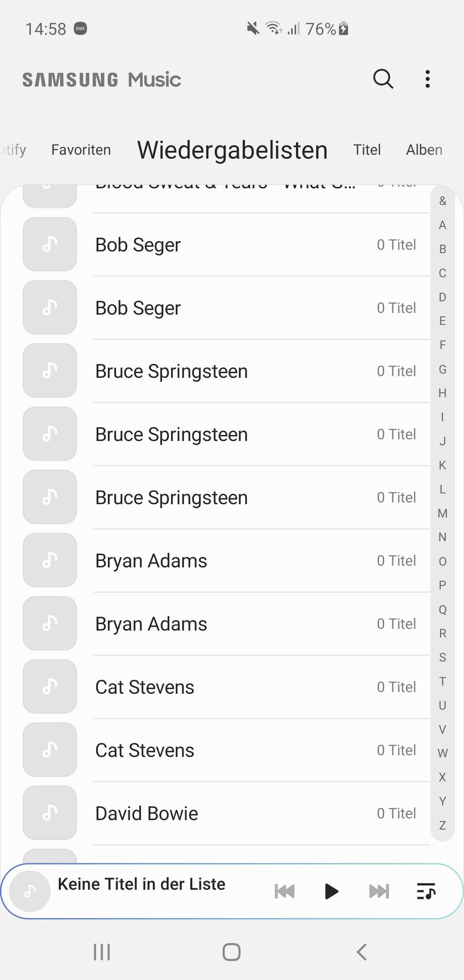Tap the first Bruce Springsteen music note icon
Screen dimensions: 464x980
[49, 370]
